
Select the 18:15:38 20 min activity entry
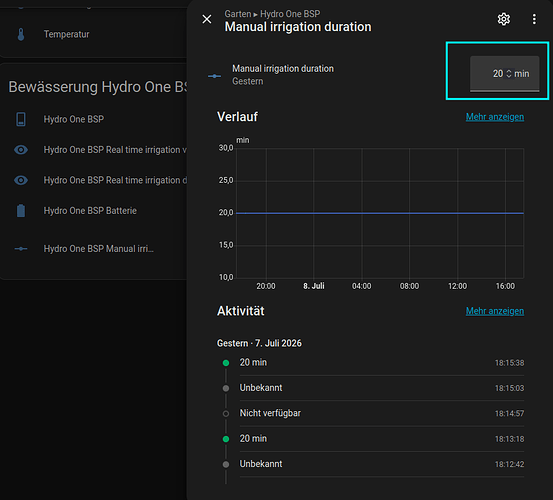click(374, 363)
